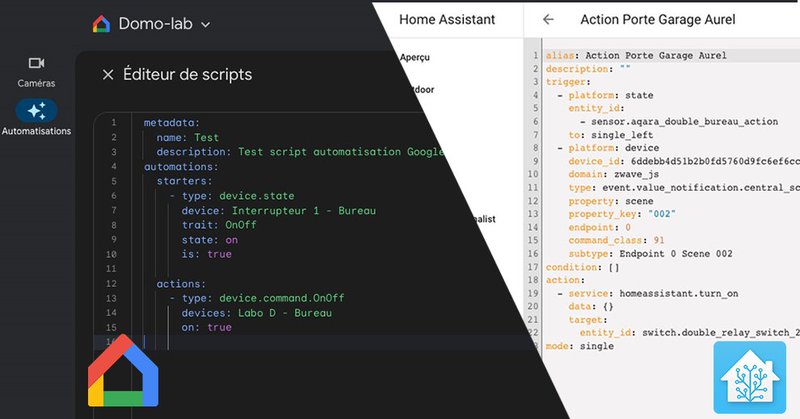Screen dimensions: 800x419
Task: Click the 'name: Test' line
Action: pyautogui.click(x=187, y=137)
